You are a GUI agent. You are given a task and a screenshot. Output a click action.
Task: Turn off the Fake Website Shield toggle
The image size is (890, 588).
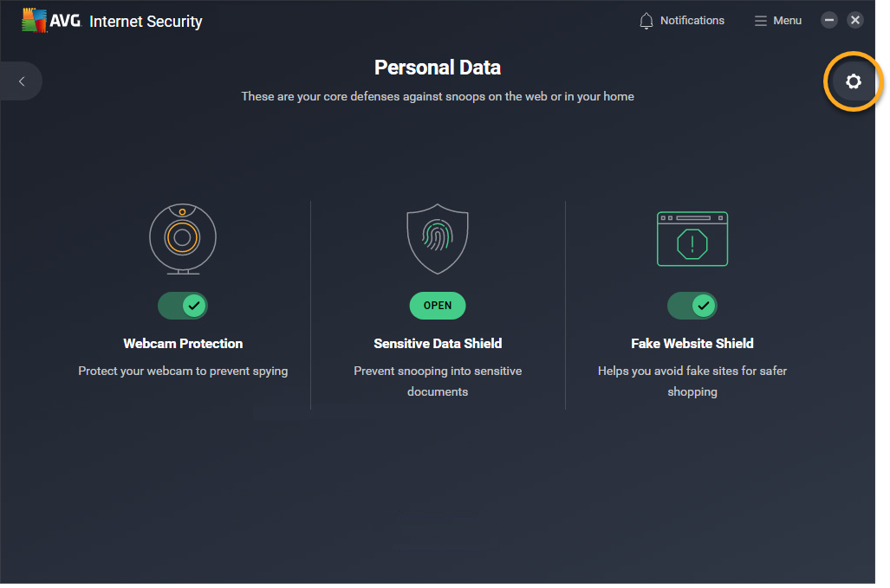(692, 306)
